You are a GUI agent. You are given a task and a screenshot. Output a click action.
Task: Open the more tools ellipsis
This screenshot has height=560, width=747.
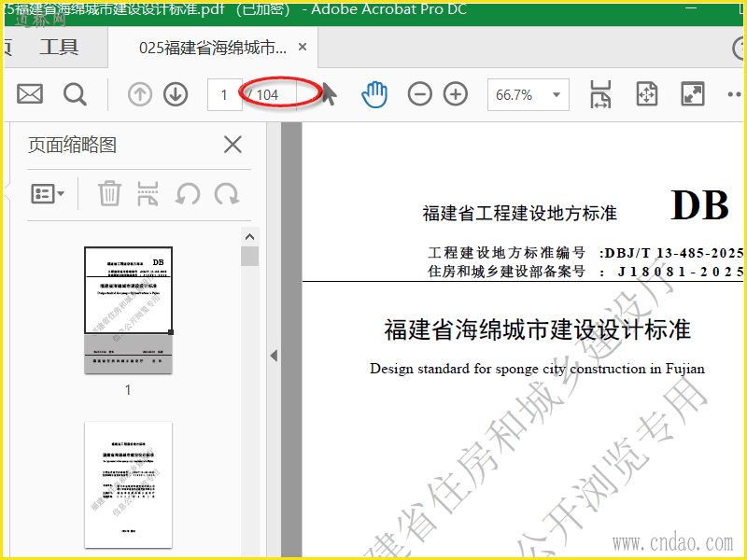735,95
